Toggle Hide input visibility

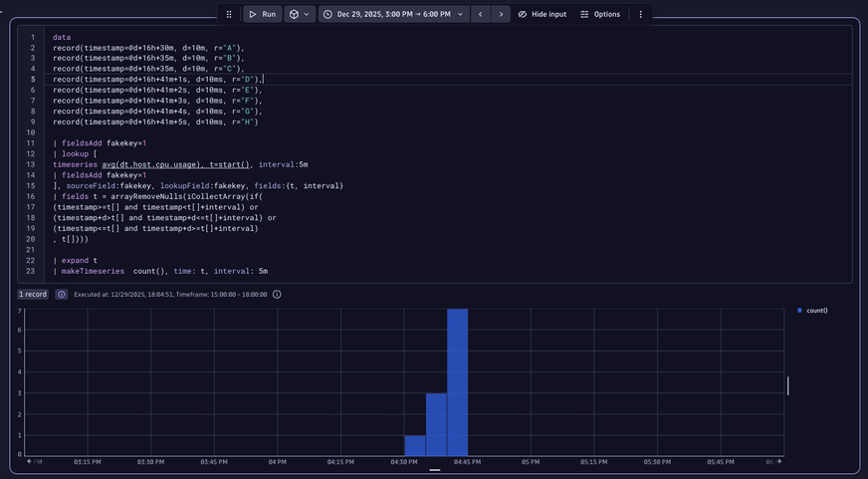542,14
